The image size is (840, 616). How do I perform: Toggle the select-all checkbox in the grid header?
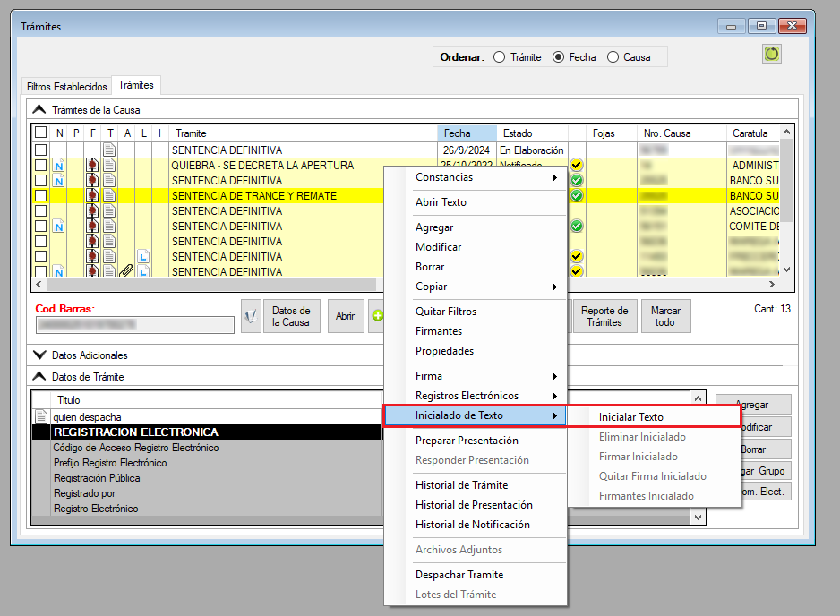coord(40,133)
